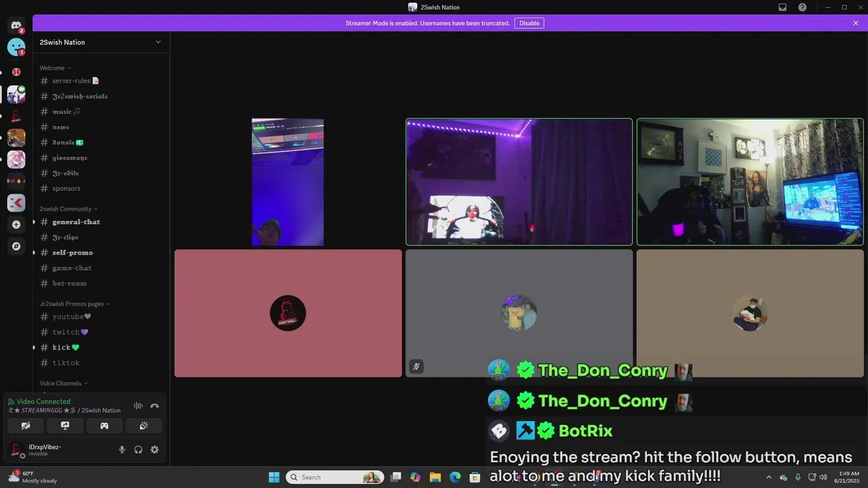The image size is (868, 488).
Task: Click Add a Server plus icon
Action: 16,224
